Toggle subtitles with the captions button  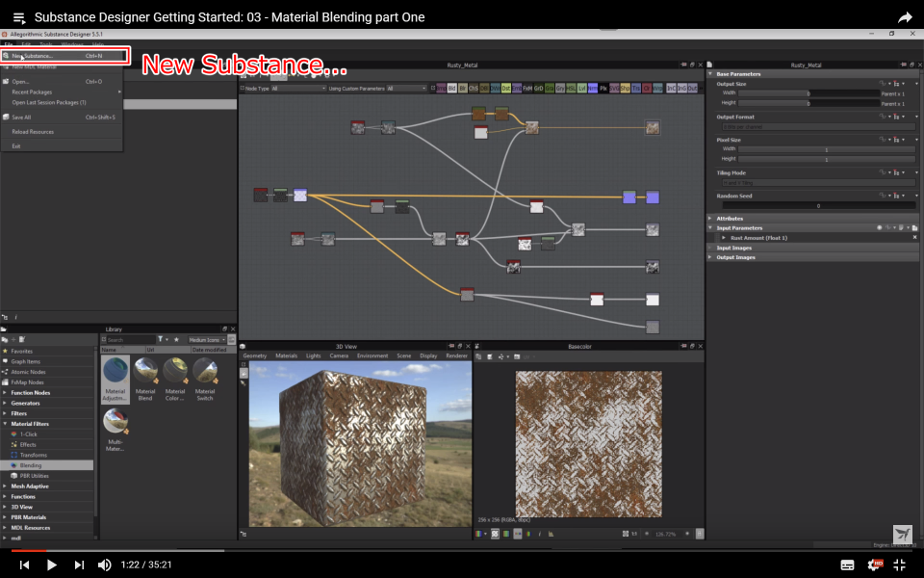pos(848,565)
